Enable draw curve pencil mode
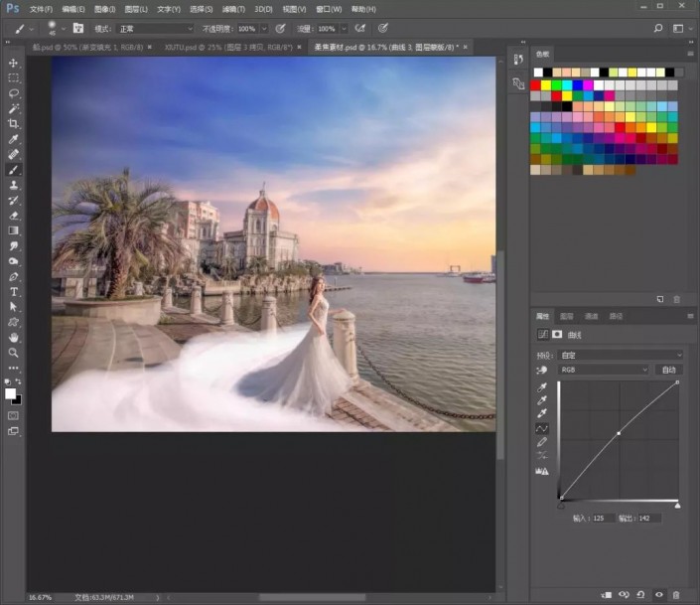 point(542,442)
